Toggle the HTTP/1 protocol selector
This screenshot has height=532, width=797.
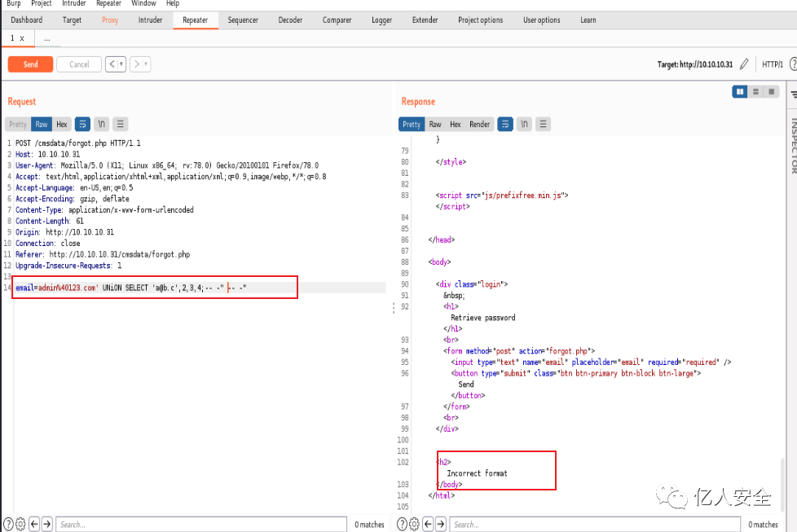[772, 64]
